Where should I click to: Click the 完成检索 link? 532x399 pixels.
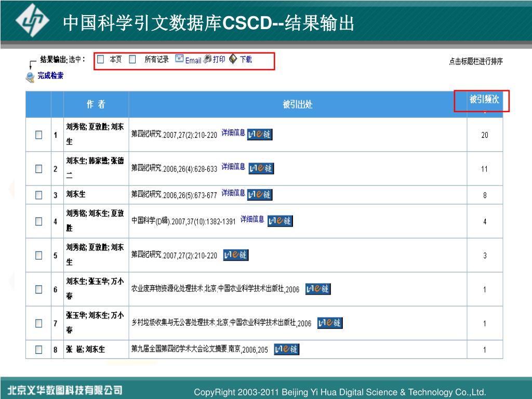50,76
